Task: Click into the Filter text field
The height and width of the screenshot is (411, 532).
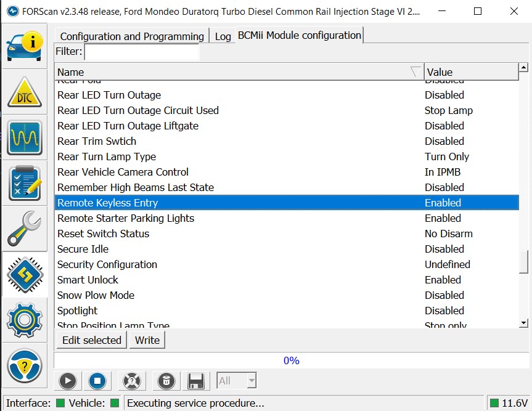Action: [142, 52]
